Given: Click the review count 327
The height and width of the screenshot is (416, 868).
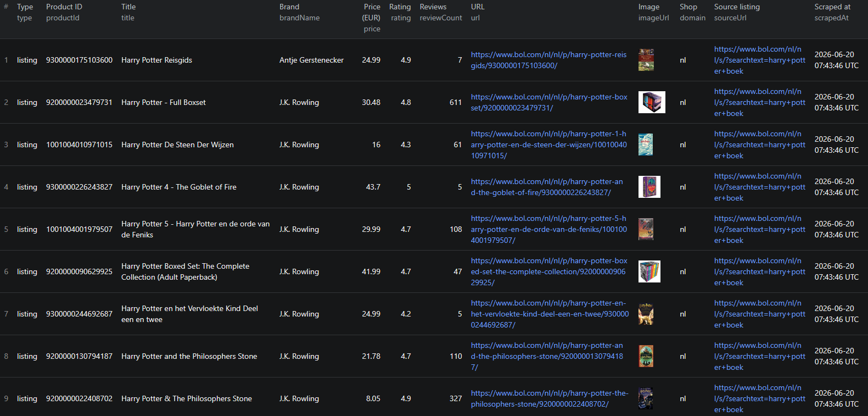Looking at the screenshot, I should 456,398.
